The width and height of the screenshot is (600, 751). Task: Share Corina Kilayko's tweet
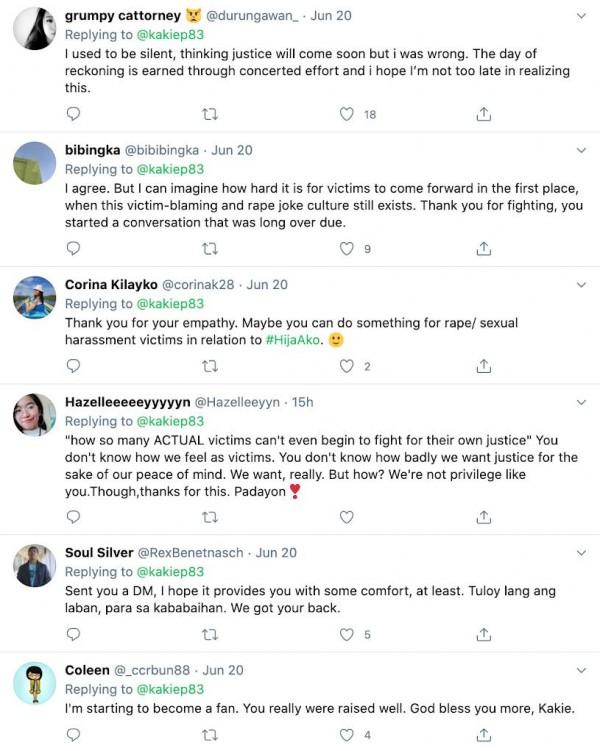pyautogui.click(x=484, y=366)
